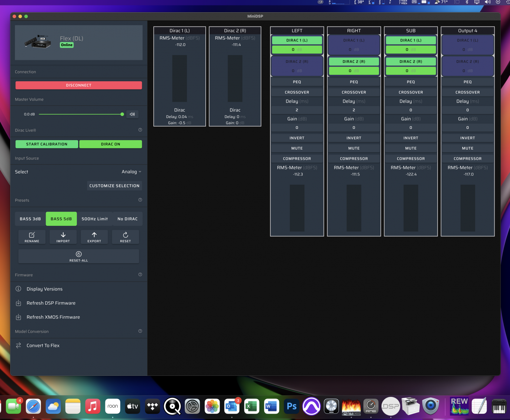Open REW app from the dock
The image size is (510, 420).
(459, 406)
